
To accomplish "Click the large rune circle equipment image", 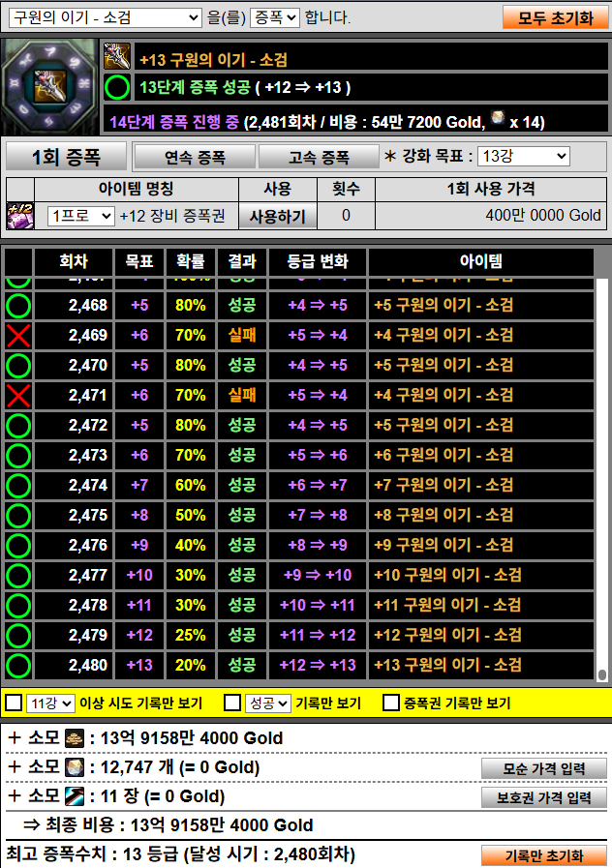I will tap(50, 88).
